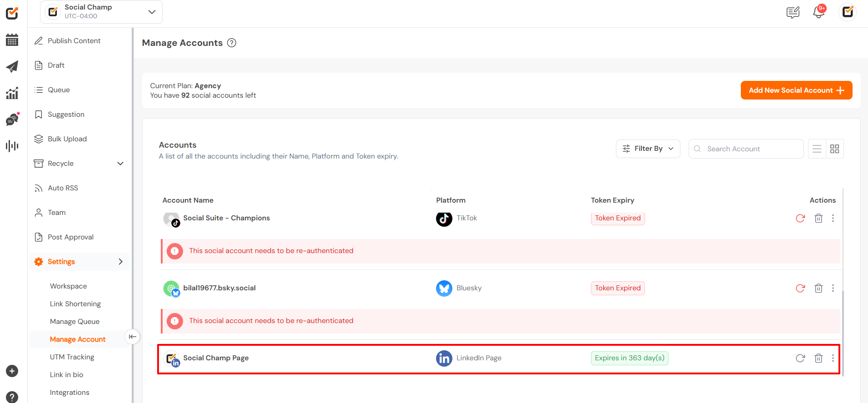Refresh token for Social Champ Page
The width and height of the screenshot is (868, 403).
click(x=800, y=358)
